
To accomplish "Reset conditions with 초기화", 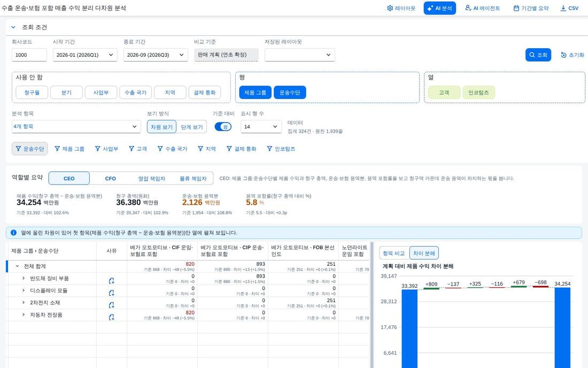I will (572, 55).
